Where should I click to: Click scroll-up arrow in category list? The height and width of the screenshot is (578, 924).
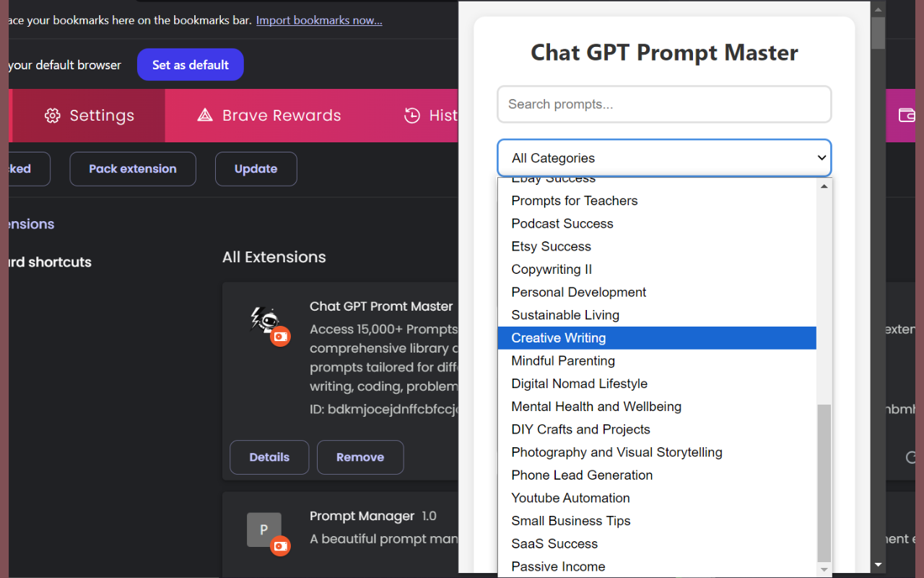point(824,186)
